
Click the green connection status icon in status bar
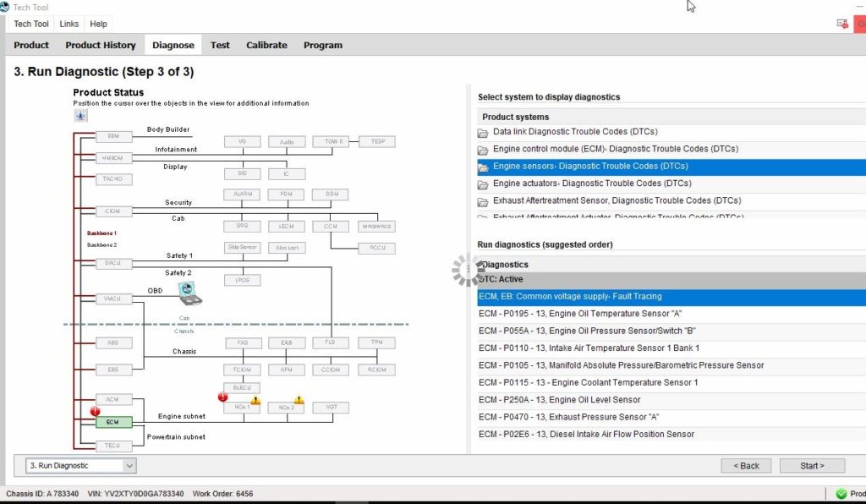(x=841, y=493)
